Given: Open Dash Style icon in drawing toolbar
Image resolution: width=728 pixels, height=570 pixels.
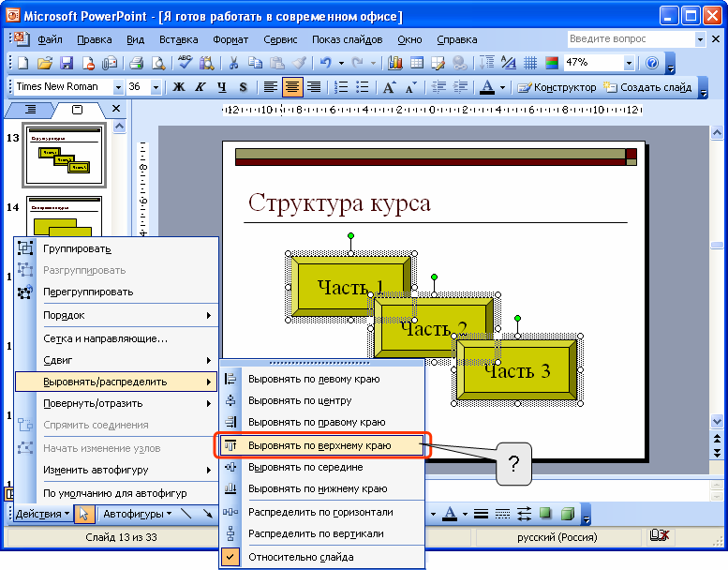Looking at the screenshot, I should (x=503, y=514).
